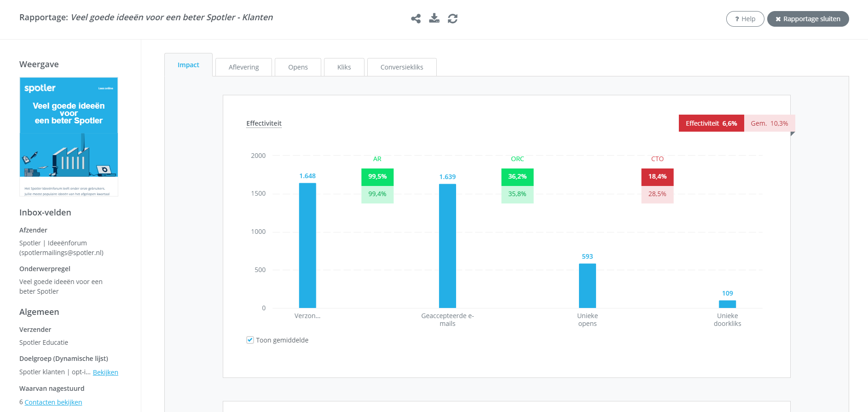The height and width of the screenshot is (412, 868).
Task: Click the share report icon
Action: tap(416, 19)
